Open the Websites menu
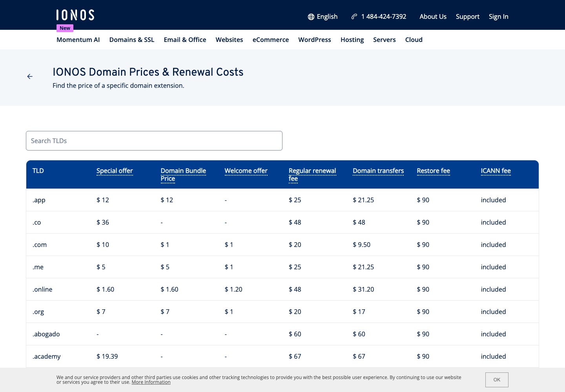The image size is (565, 392). 229,40
